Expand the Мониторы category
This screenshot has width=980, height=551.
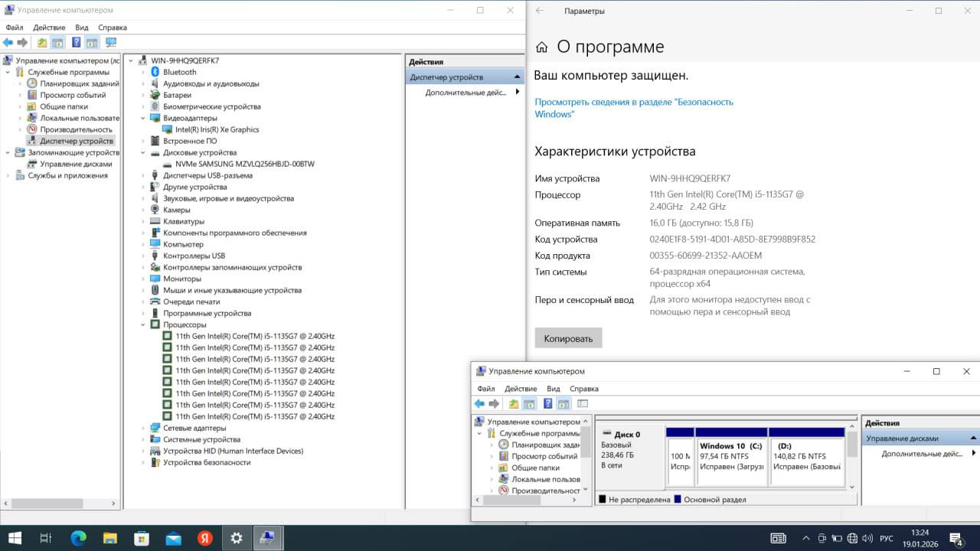click(x=143, y=279)
